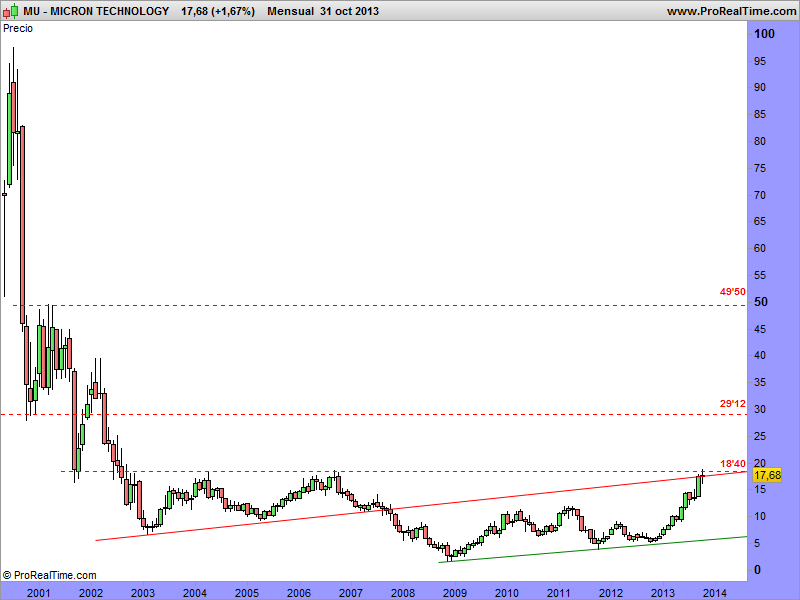The height and width of the screenshot is (600, 800).
Task: Click the 0 value on the price scale
Action: point(759,570)
